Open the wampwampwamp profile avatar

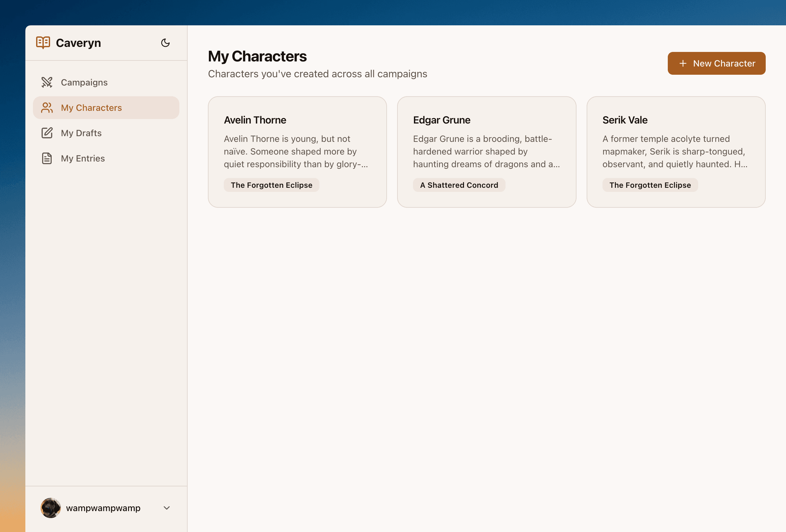tap(50, 508)
